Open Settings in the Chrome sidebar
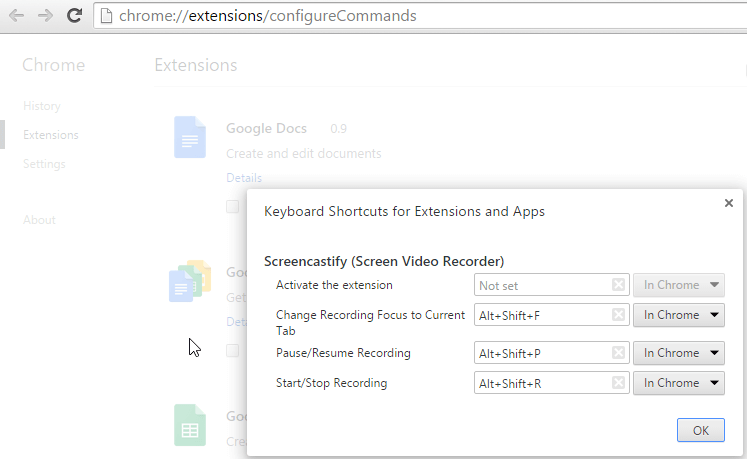747x459 pixels. (44, 164)
